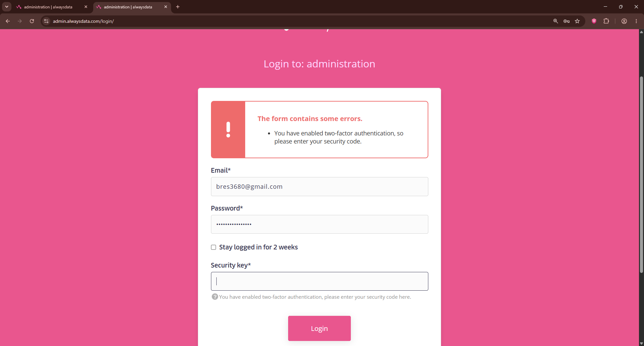Open the site information icon in address bar

click(x=46, y=21)
